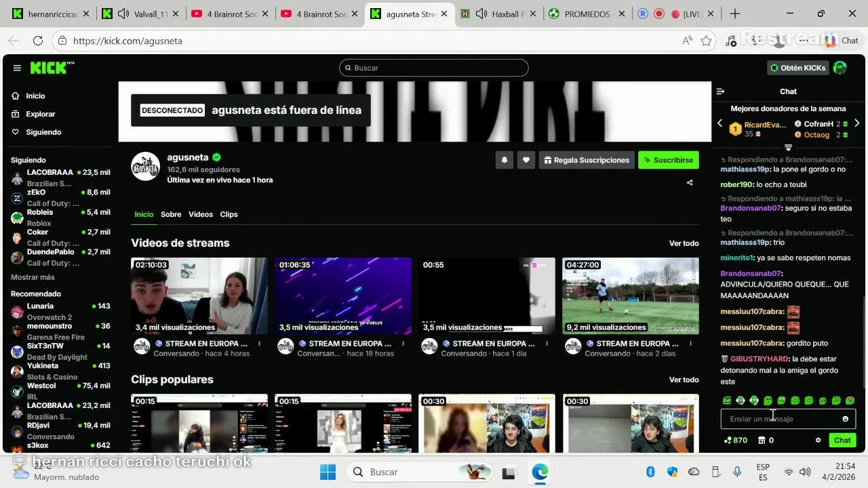Open the Kick hamburger menu
The height and width of the screenshot is (488, 868).
[17, 68]
